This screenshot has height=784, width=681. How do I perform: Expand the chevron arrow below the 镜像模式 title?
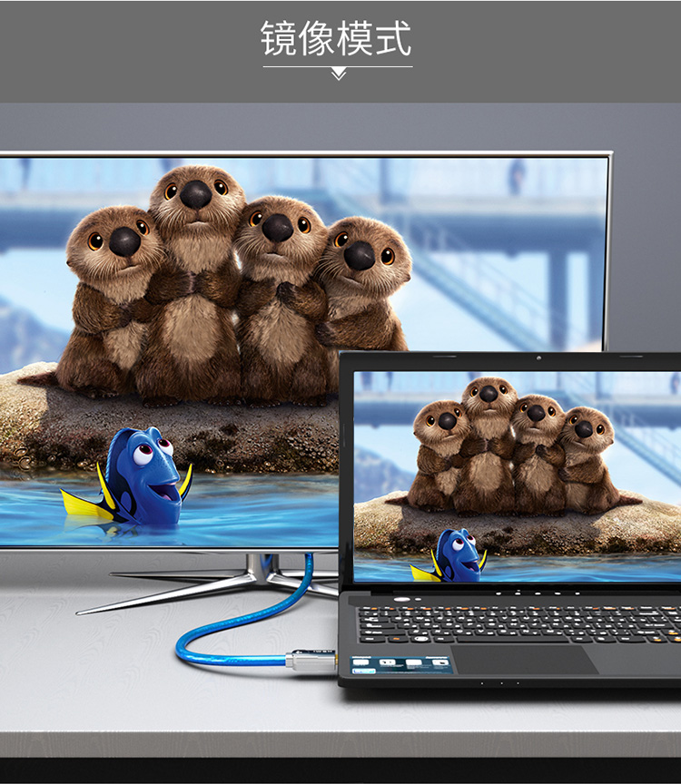point(339,73)
